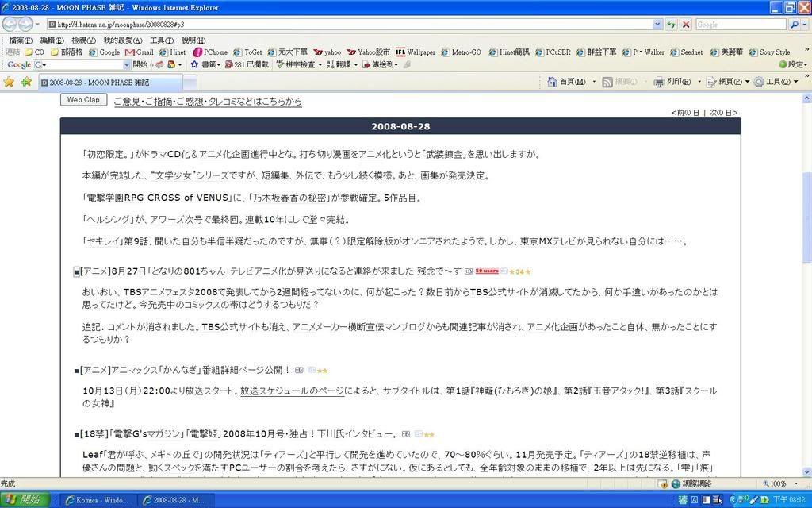Image resolution: width=812 pixels, height=508 pixels.
Task: Open the CO favorites folder
Action: coord(35,52)
